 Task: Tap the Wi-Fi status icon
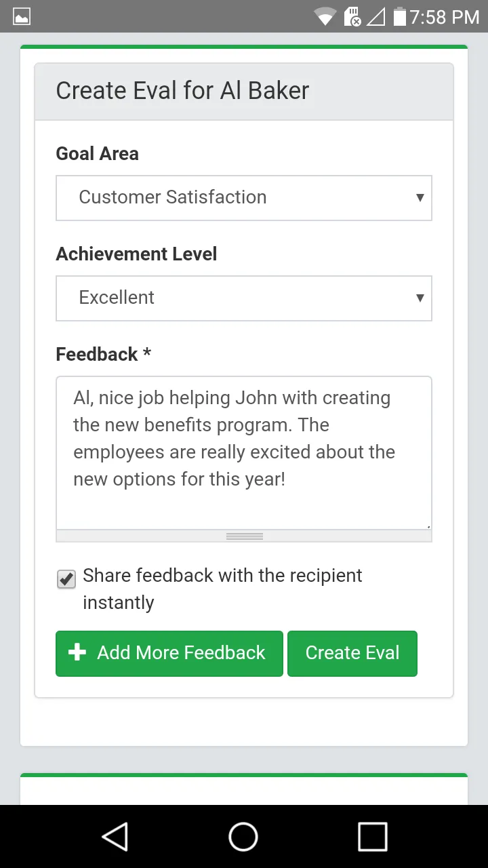coord(325,16)
